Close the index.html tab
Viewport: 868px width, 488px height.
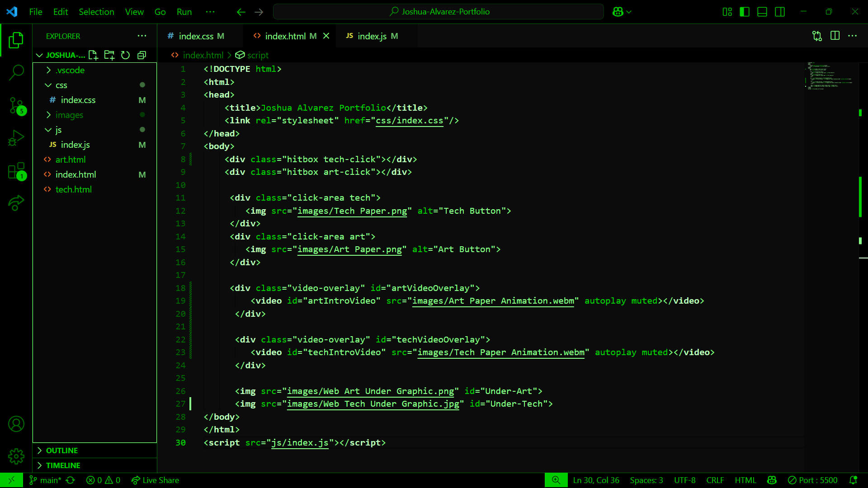point(326,36)
